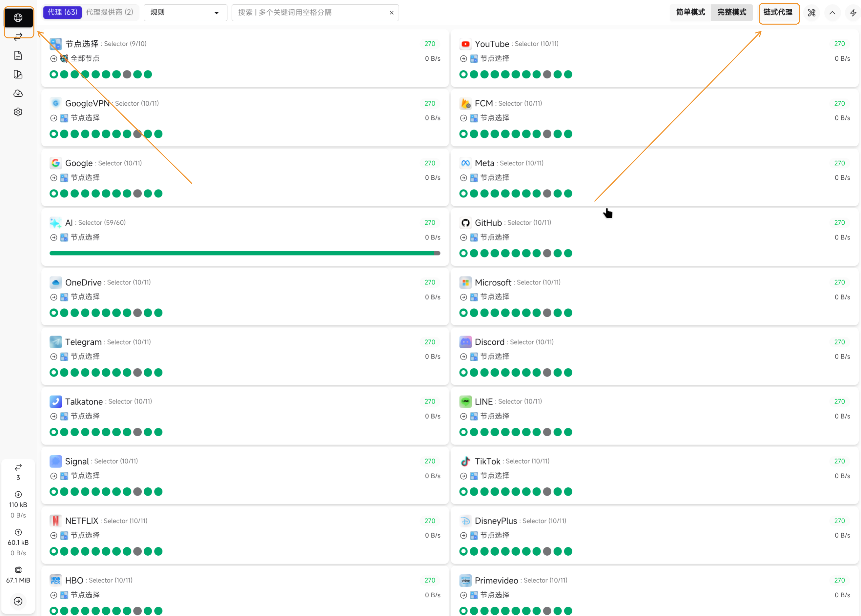Click the AI group green node bar

coord(245,253)
